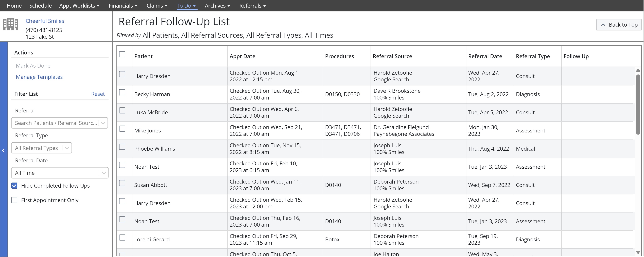Uncheck Hide Completed Follow-Ups
The width and height of the screenshot is (644, 257).
point(14,186)
